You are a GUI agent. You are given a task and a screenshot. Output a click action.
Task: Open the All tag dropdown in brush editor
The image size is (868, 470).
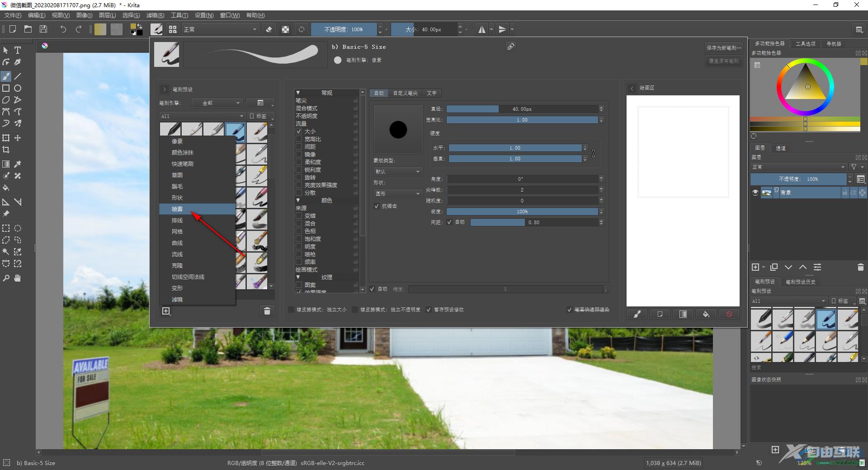coord(202,116)
